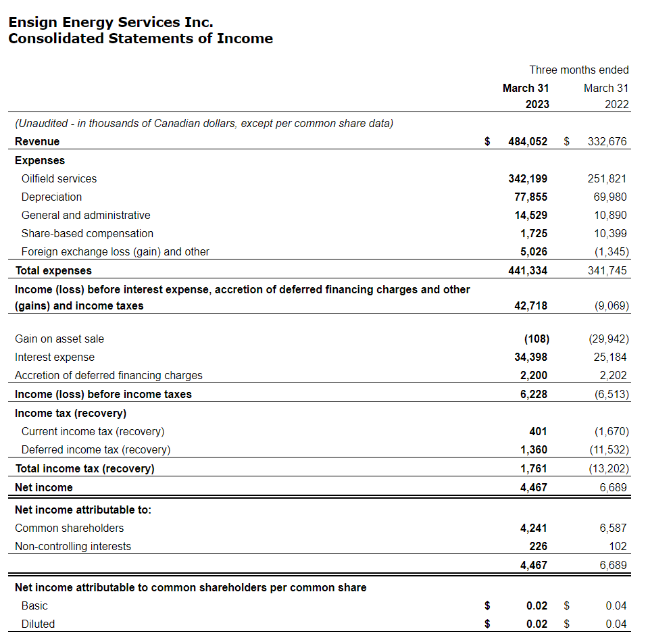Select the 2022 Revenue value 332,676
648x644 pixels.
pos(607,142)
